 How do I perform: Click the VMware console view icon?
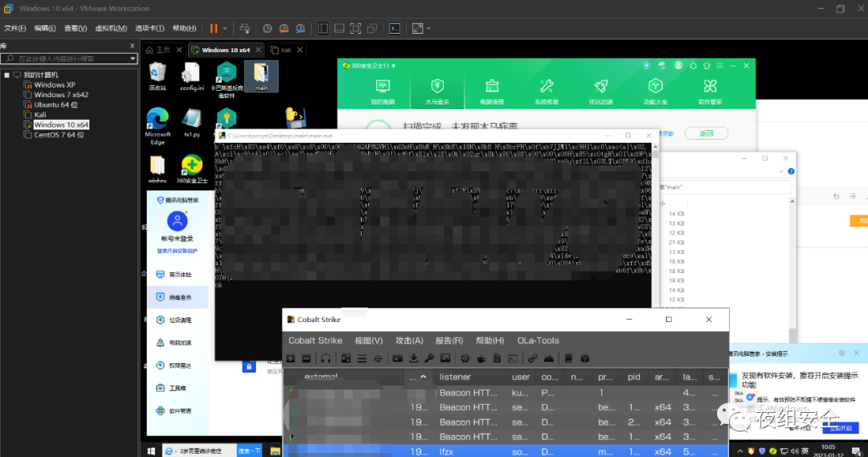pos(395,28)
